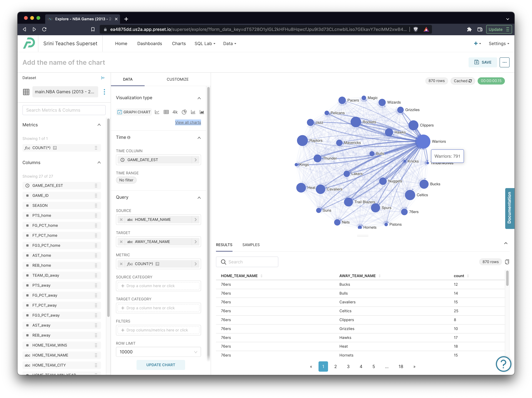Select the area chart visualization icon
The height and width of the screenshot is (398, 532).
(x=202, y=112)
